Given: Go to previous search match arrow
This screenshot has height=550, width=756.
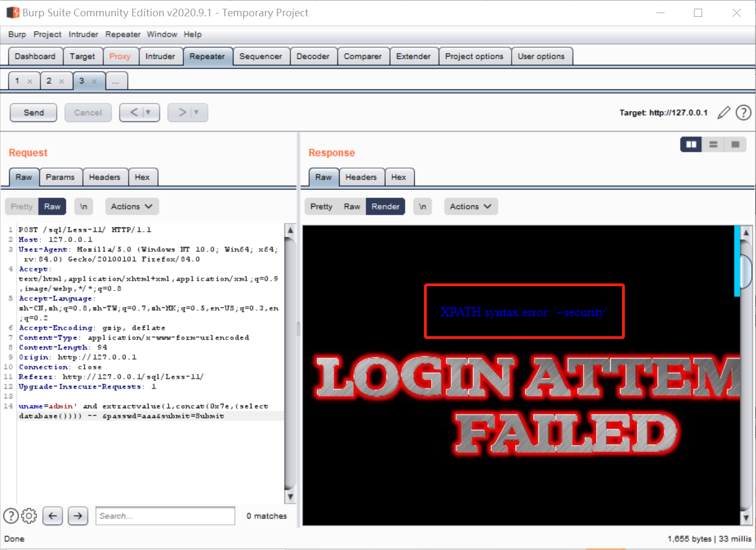Looking at the screenshot, I should click(53, 516).
